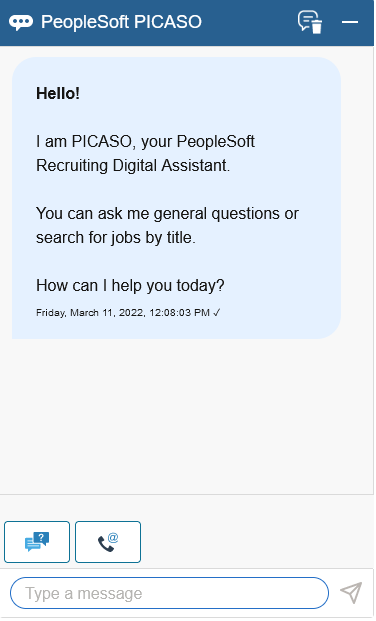Click the speech bubble logo in the header
Viewport: 376px width, 621px height.
click(x=21, y=22)
